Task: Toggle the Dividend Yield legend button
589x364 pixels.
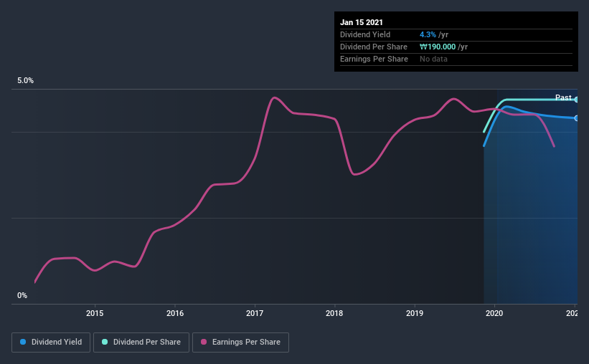Action: point(51,343)
